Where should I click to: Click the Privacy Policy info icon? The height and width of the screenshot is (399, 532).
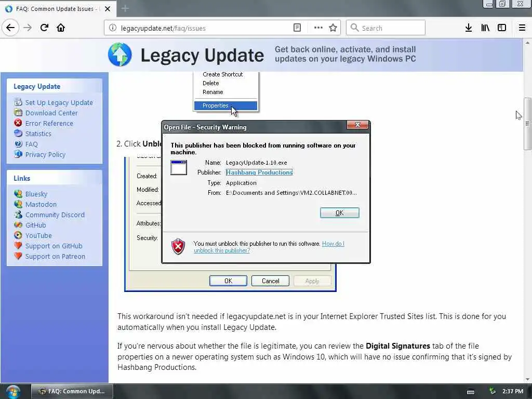pyautogui.click(x=18, y=154)
